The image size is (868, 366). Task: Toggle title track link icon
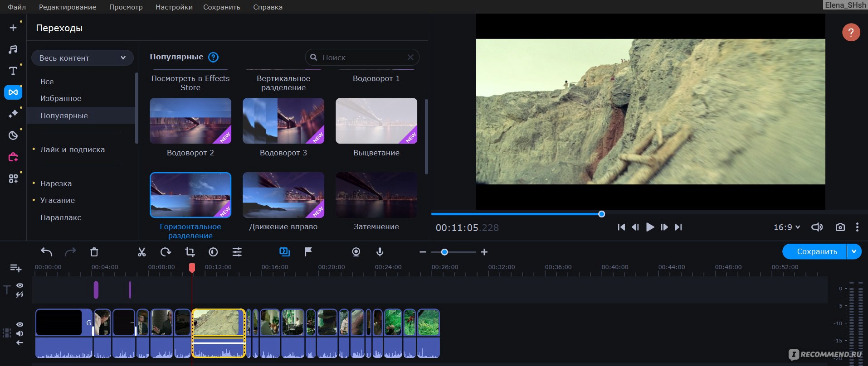[x=20, y=294]
